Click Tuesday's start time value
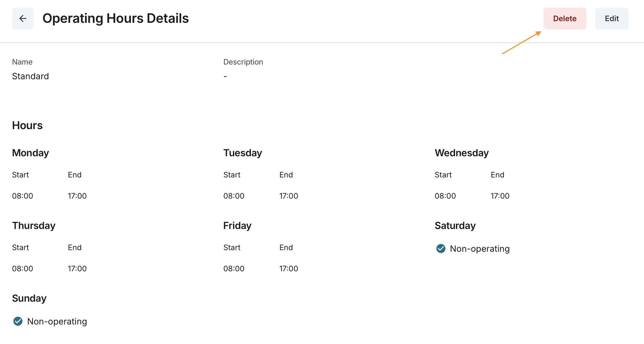The image size is (644, 344). (234, 196)
